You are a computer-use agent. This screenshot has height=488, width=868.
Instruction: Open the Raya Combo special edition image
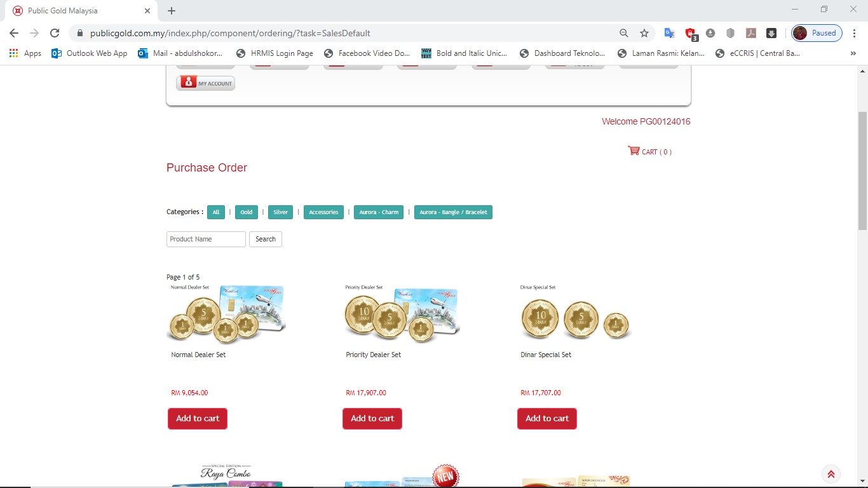click(x=226, y=475)
